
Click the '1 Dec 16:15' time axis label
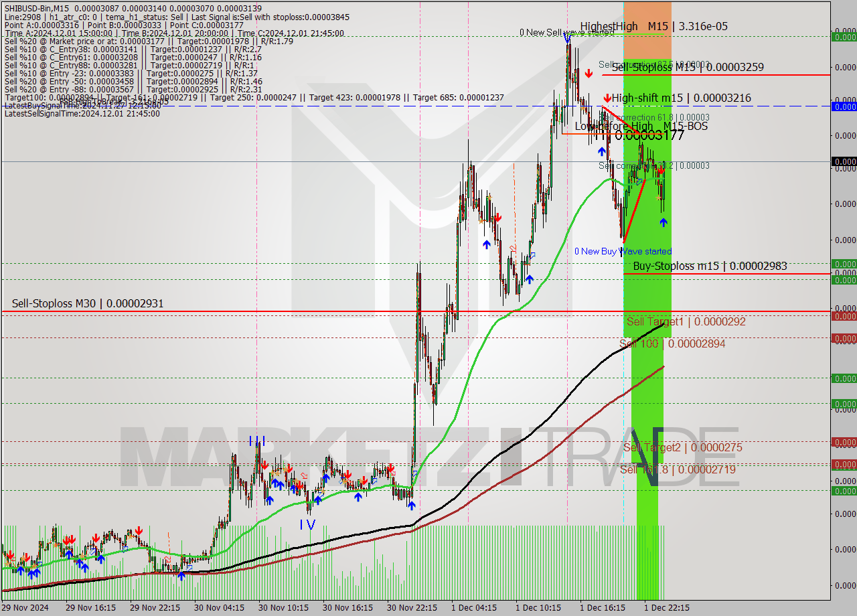click(603, 608)
